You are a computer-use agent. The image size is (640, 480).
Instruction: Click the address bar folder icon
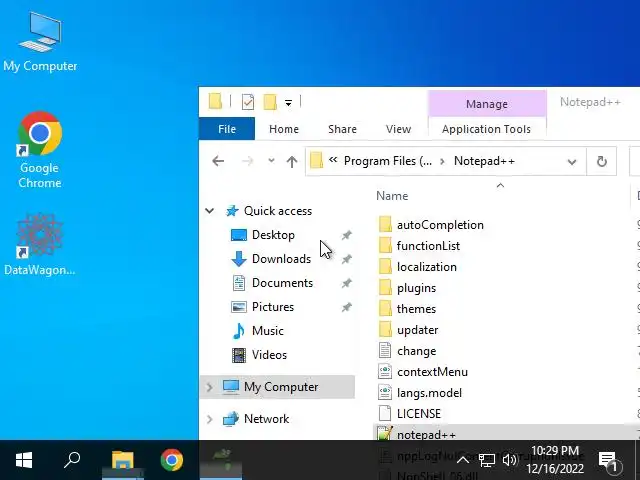[316, 160]
